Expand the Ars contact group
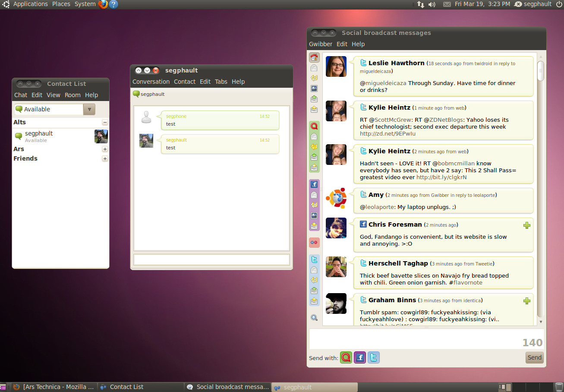Image resolution: width=564 pixels, height=392 pixels. tap(105, 149)
